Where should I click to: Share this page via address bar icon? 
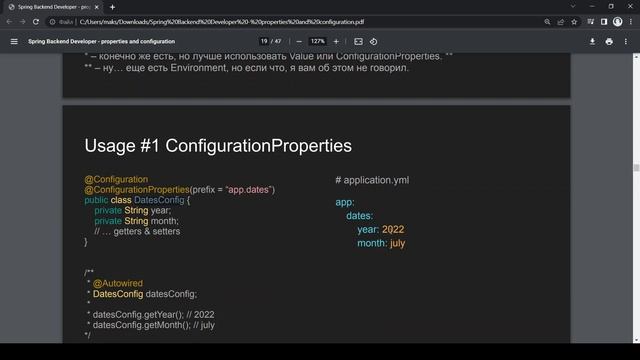560,22
